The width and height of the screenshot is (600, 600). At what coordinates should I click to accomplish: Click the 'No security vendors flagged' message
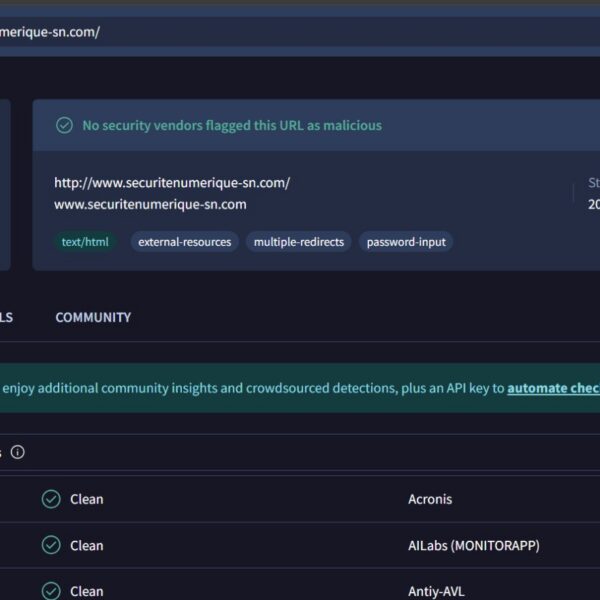pyautogui.click(x=231, y=126)
